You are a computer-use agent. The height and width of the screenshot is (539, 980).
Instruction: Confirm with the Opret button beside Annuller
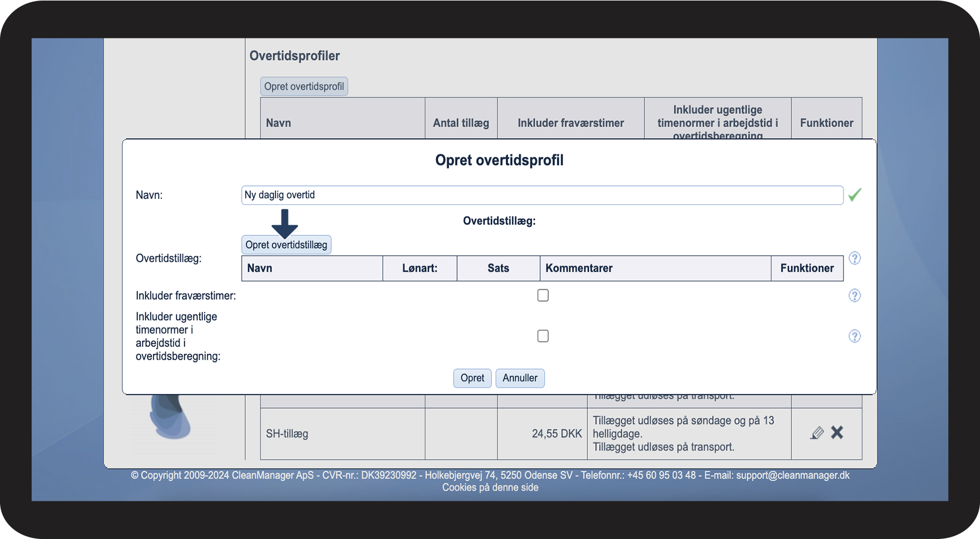pyautogui.click(x=472, y=378)
